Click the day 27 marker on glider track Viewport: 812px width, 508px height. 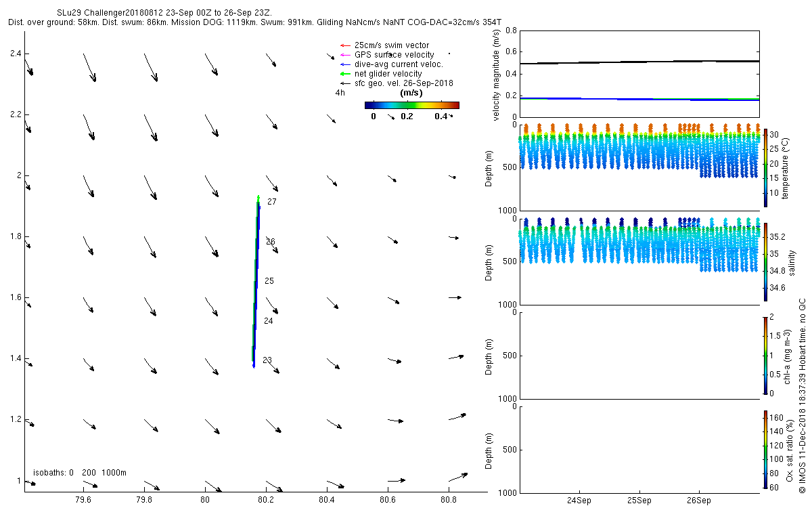(272, 202)
